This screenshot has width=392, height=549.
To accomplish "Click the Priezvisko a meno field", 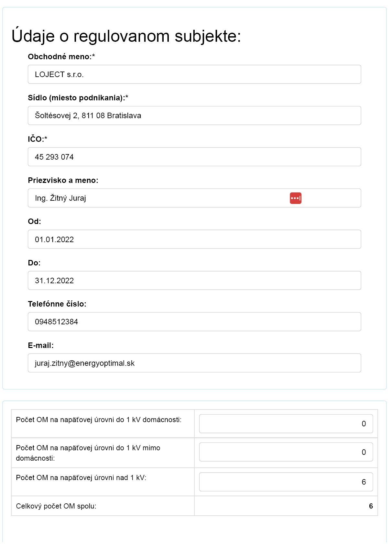I will [194, 198].
